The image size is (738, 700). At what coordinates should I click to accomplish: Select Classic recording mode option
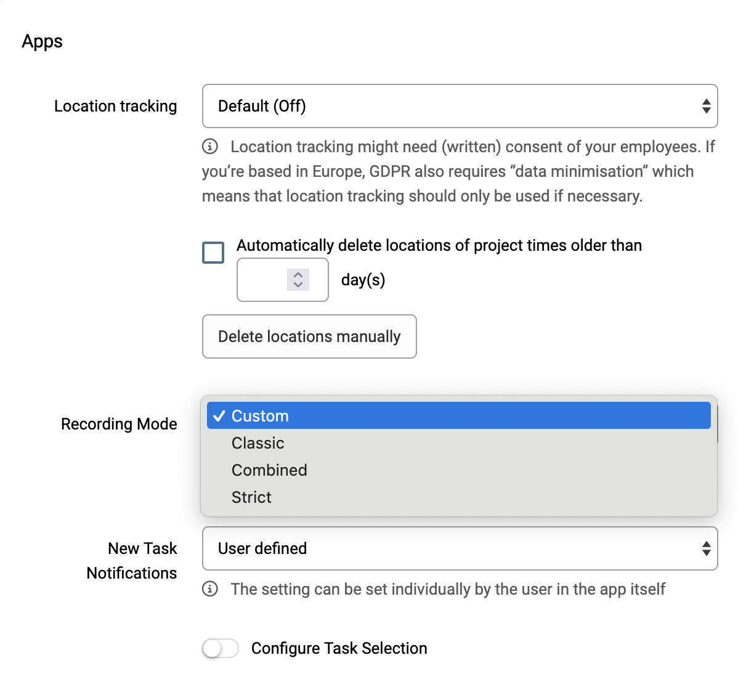pyautogui.click(x=459, y=443)
